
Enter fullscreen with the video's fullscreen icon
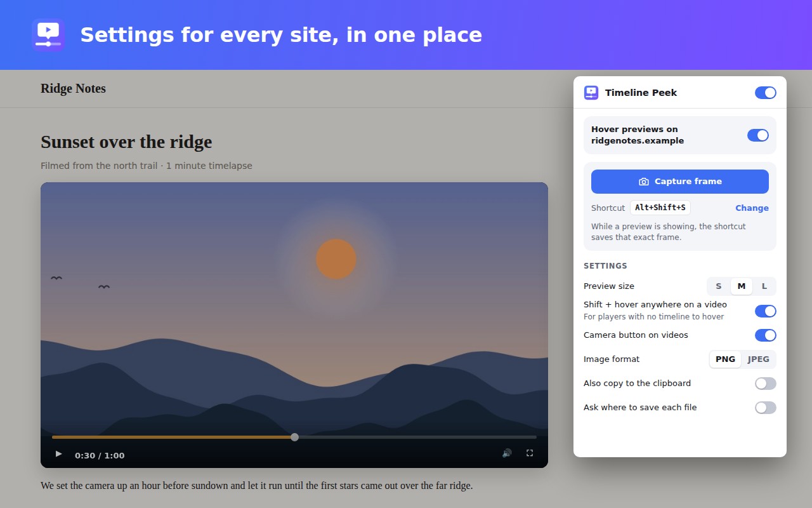click(x=530, y=453)
